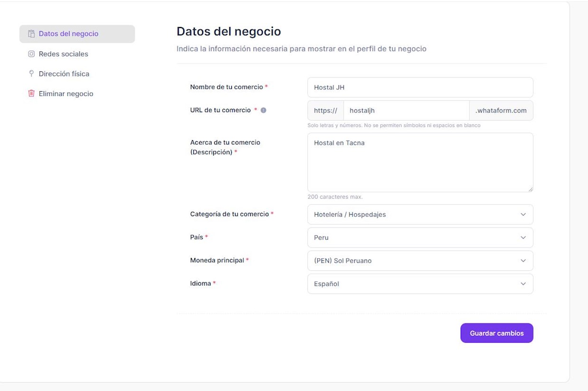Click the URL de tu comercio label
The width and height of the screenshot is (588, 391).
[220, 110]
